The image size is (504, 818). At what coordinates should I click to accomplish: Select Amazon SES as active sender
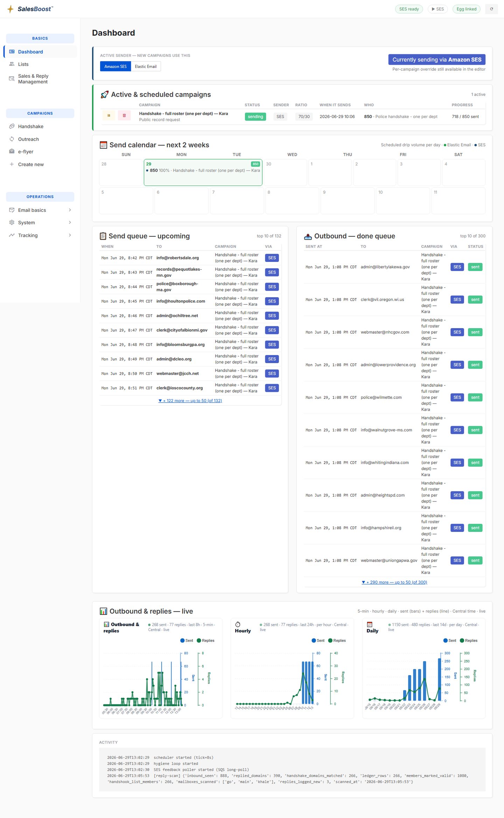[x=115, y=67]
